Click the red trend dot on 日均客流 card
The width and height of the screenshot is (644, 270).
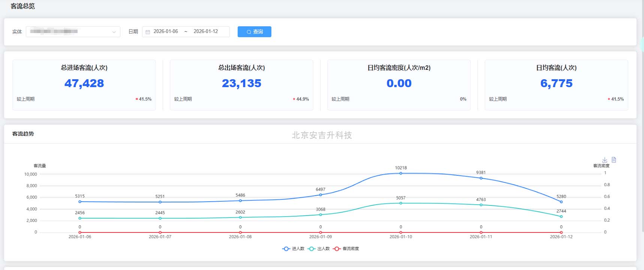coord(609,99)
